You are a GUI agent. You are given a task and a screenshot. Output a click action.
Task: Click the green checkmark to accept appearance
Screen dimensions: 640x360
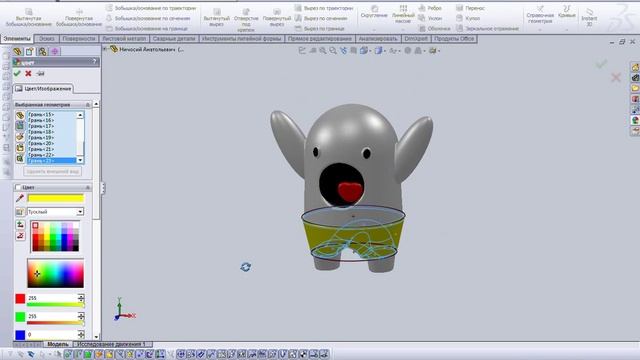click(17, 73)
